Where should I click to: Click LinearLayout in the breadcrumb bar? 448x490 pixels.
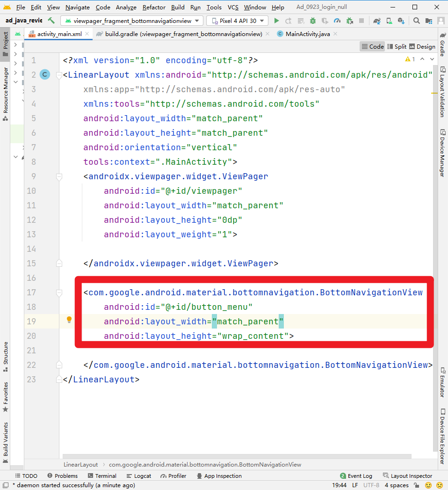(80, 464)
